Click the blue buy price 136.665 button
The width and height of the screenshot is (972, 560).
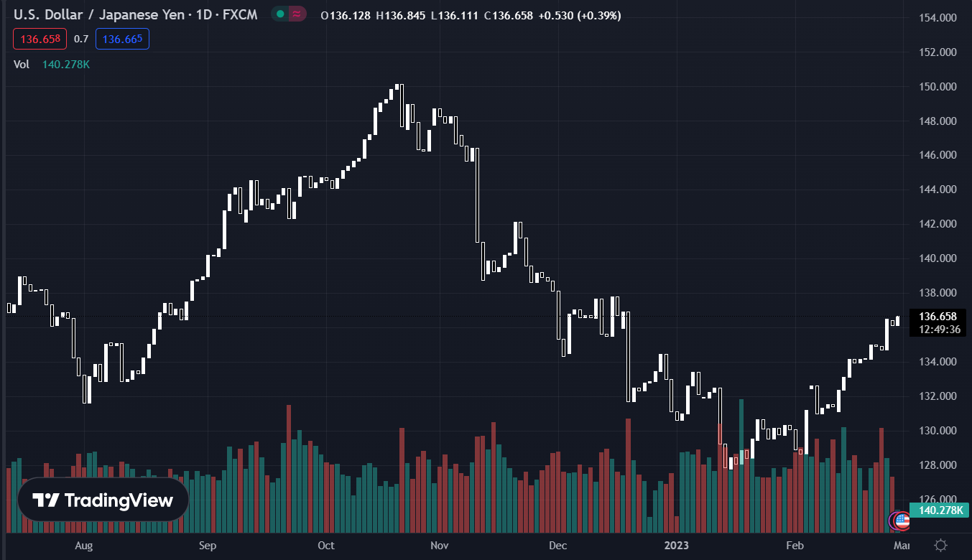pos(121,39)
